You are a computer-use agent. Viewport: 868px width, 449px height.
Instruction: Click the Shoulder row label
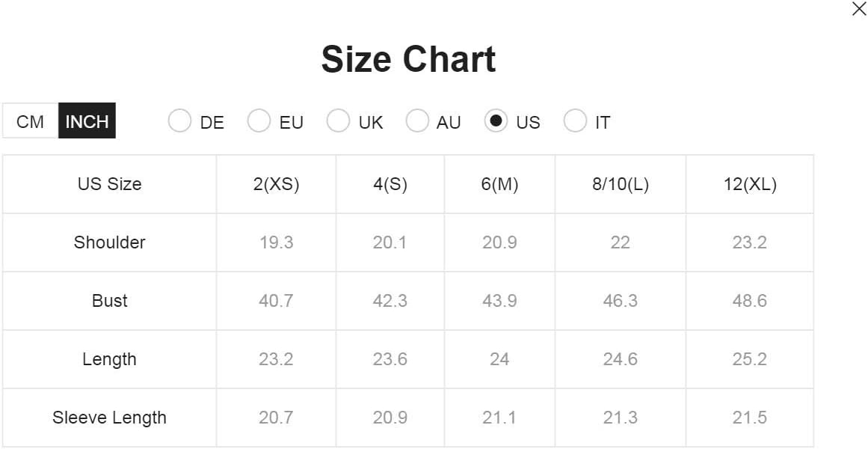tap(110, 242)
